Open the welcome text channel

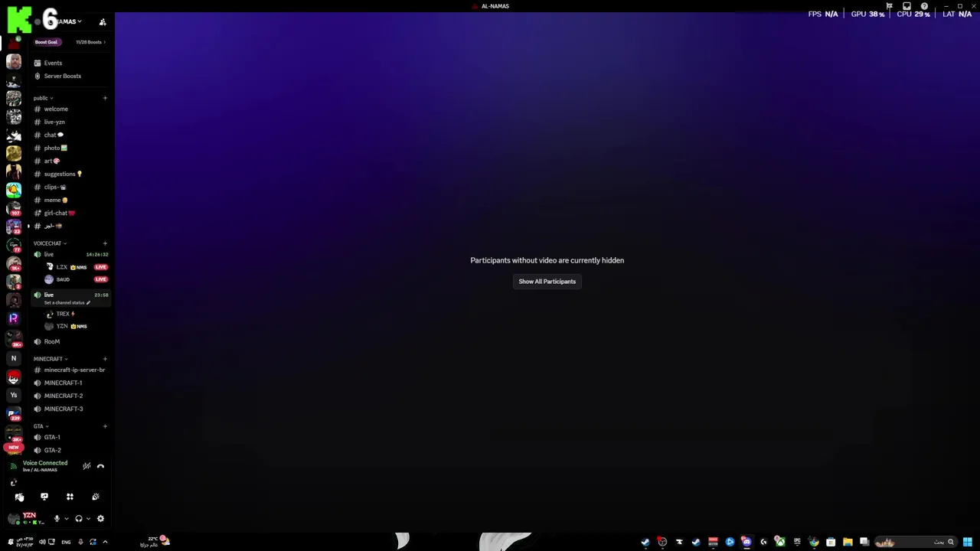pyautogui.click(x=70, y=109)
